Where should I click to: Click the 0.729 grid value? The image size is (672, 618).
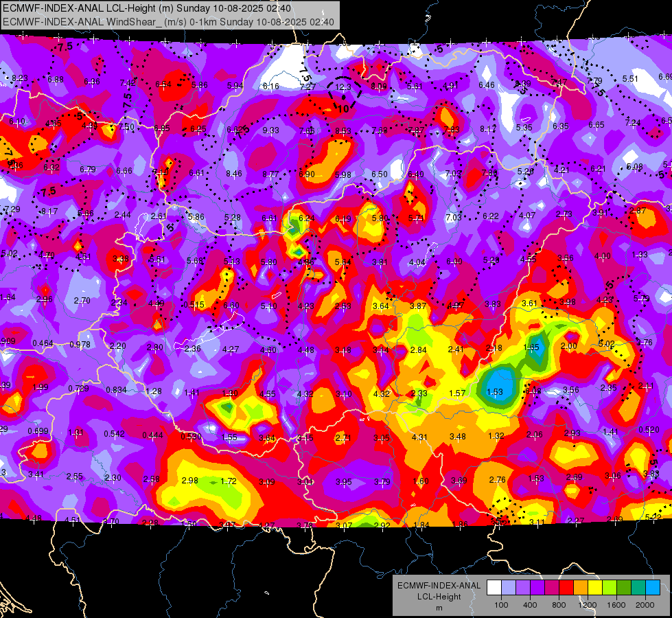point(78,389)
